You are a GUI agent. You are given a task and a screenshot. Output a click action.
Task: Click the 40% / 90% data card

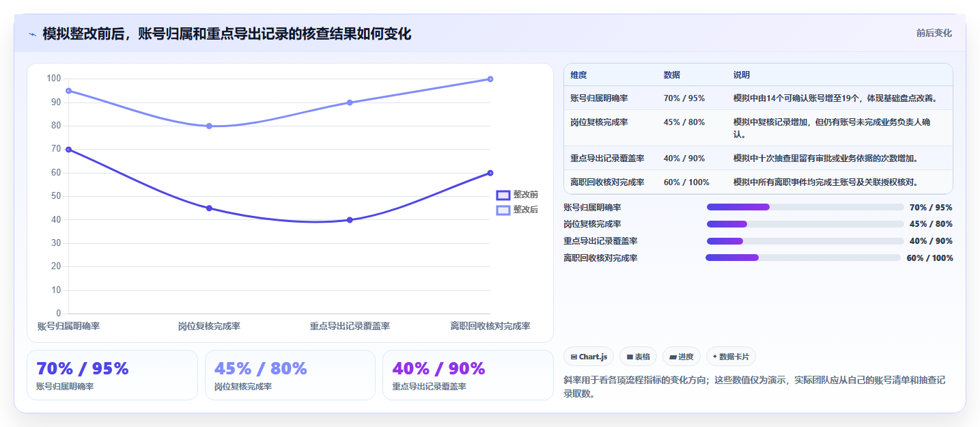click(x=468, y=375)
